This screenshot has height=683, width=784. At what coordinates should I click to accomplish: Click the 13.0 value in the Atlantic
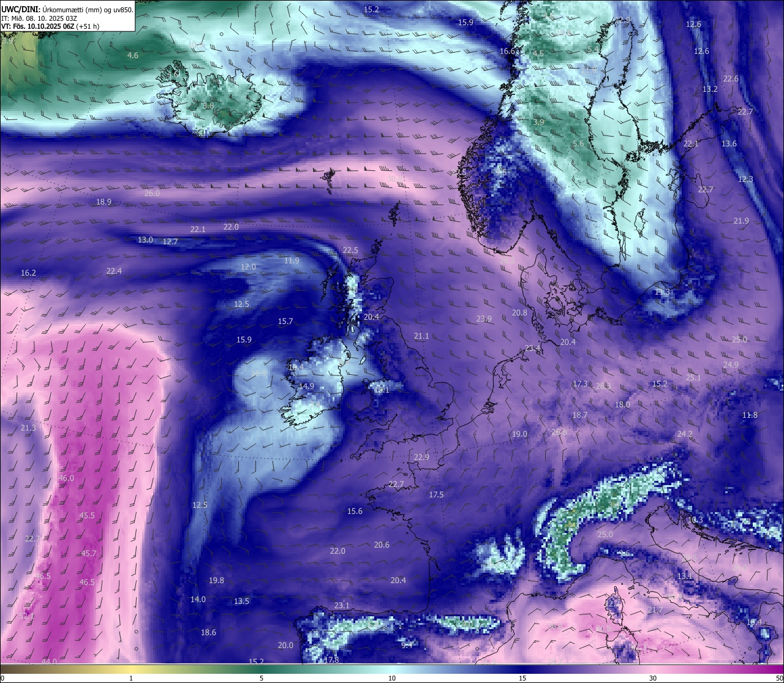tap(145, 240)
